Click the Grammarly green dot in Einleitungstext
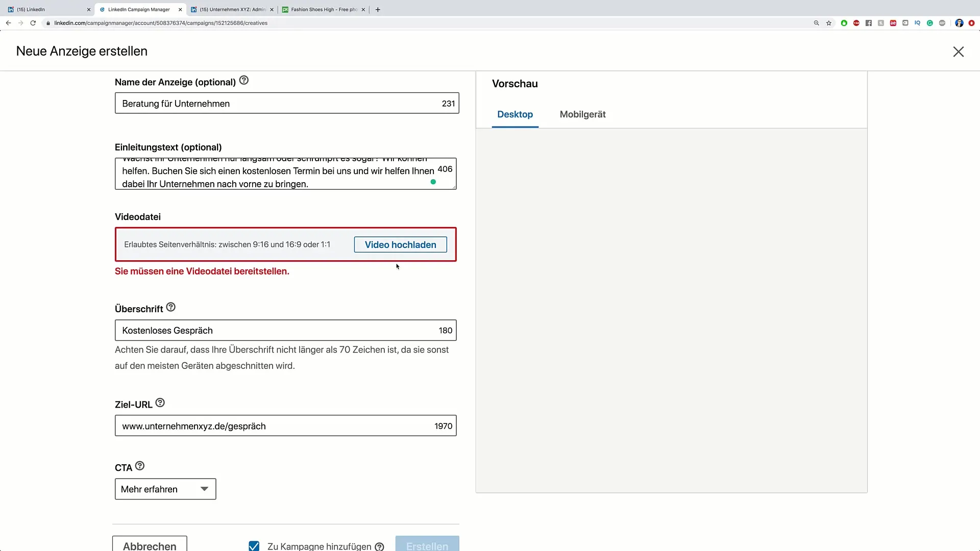Viewport: 980px width, 551px height. coord(433,182)
